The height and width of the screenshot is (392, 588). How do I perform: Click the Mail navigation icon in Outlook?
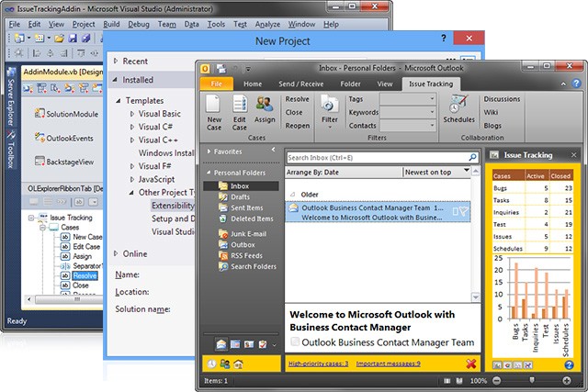(x=221, y=343)
